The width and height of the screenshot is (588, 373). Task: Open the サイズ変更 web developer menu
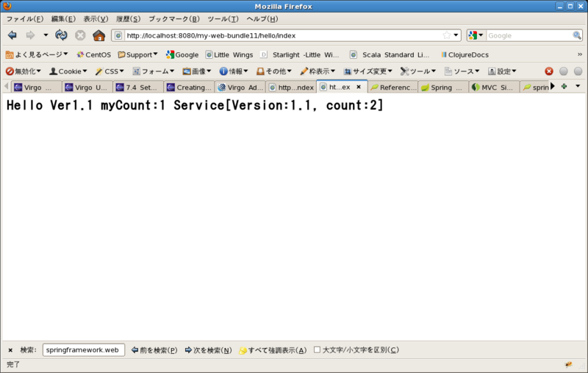(368, 71)
